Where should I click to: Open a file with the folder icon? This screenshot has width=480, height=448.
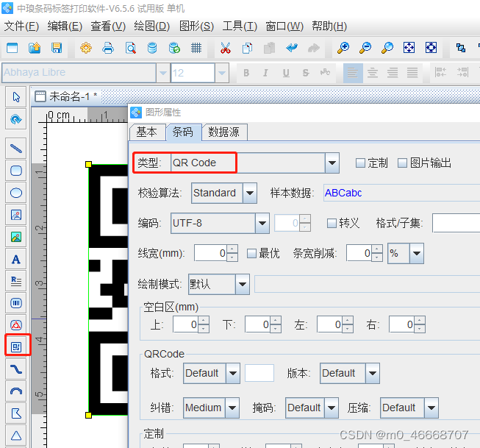35,48
